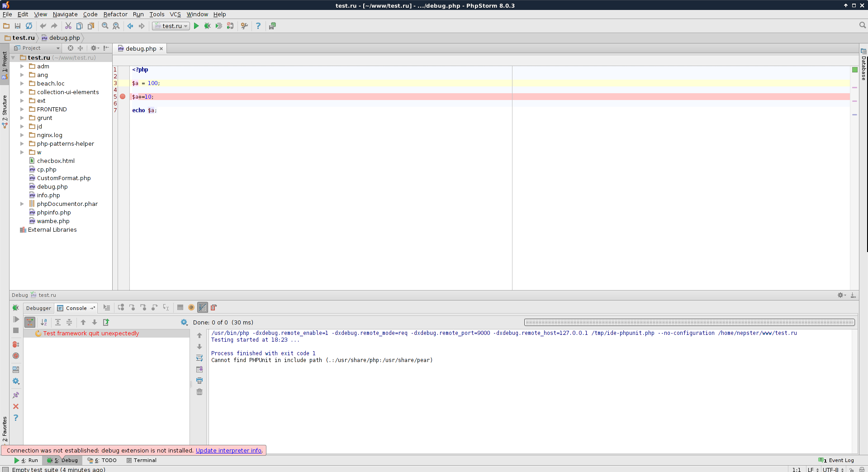Toggle the highlighted line-numbered debug toolbar button
The height and width of the screenshot is (472, 868).
point(203,307)
